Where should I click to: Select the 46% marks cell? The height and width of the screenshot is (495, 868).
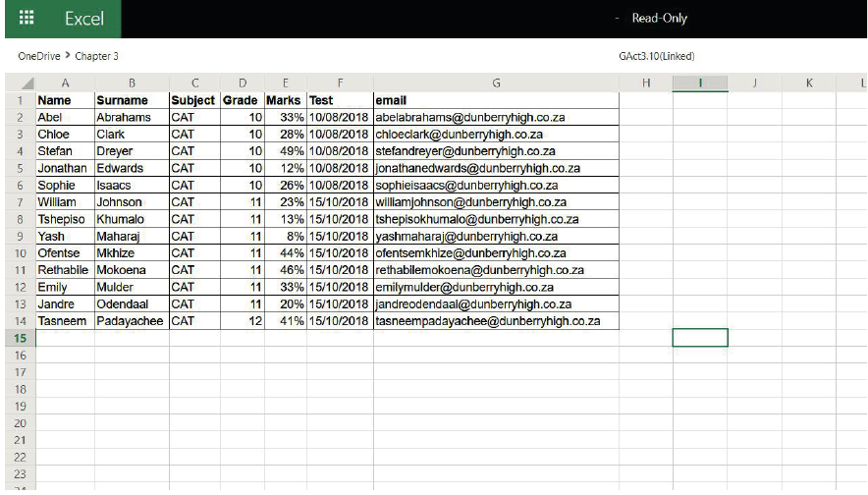tap(286, 270)
